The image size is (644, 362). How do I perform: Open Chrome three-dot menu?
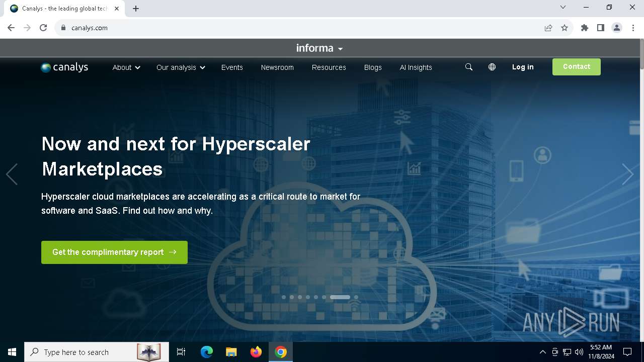633,28
